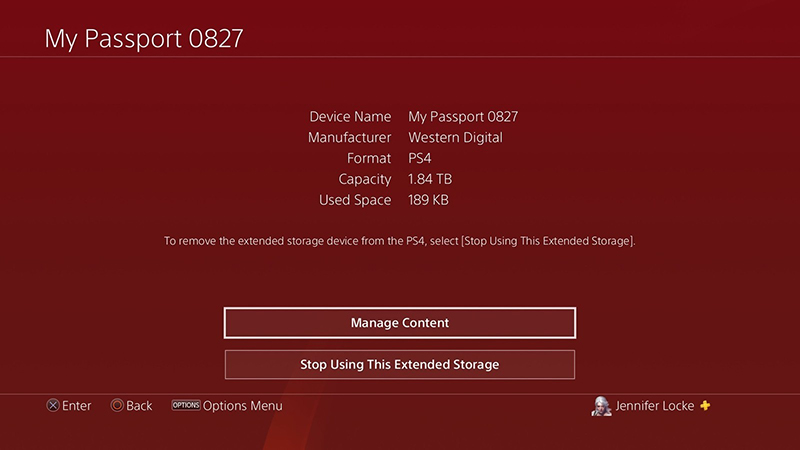Click the Device Name value My Passport 0827

coord(463,117)
